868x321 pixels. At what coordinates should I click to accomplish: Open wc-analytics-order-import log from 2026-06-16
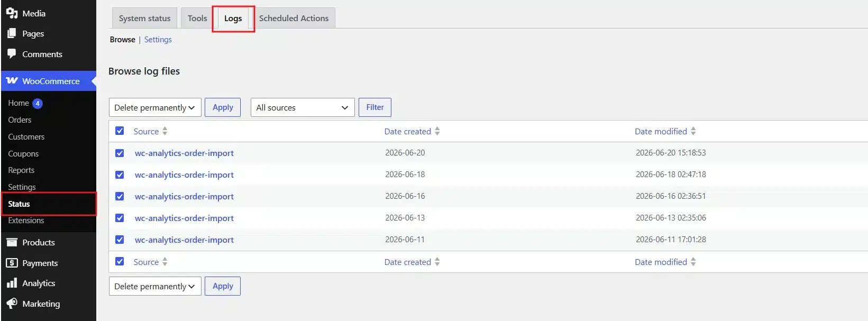[184, 197]
